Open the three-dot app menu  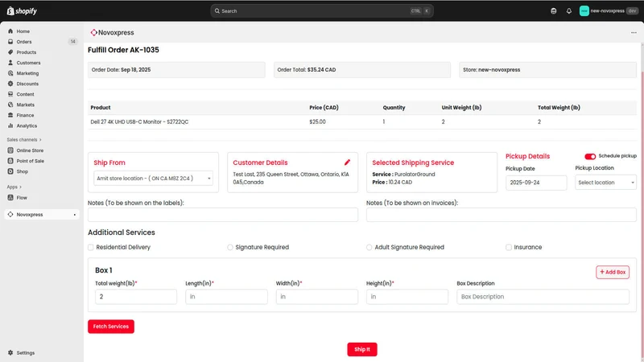[634, 32]
